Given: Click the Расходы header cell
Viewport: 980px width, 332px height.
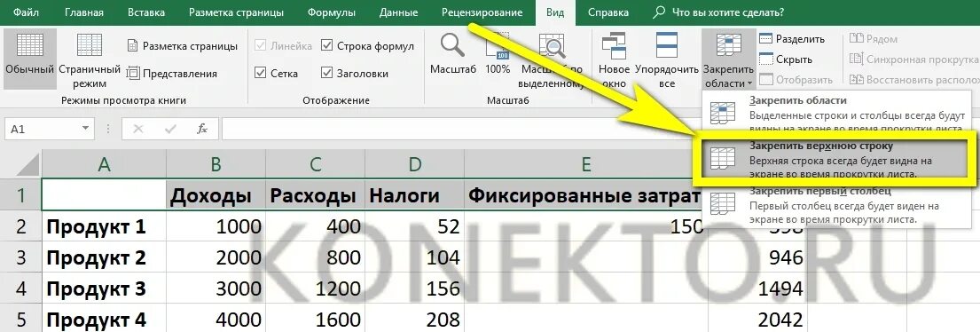Looking at the screenshot, I should (315, 195).
